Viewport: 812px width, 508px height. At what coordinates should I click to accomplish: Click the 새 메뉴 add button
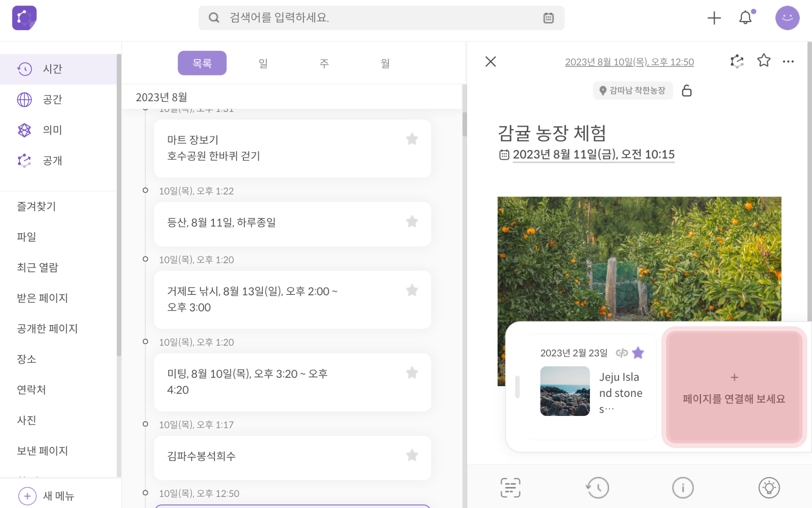pyautogui.click(x=47, y=496)
